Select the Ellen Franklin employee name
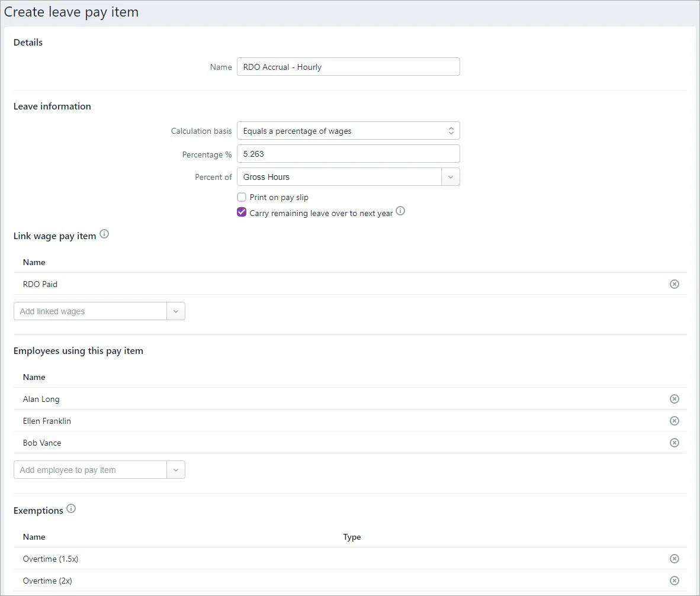 tap(47, 421)
